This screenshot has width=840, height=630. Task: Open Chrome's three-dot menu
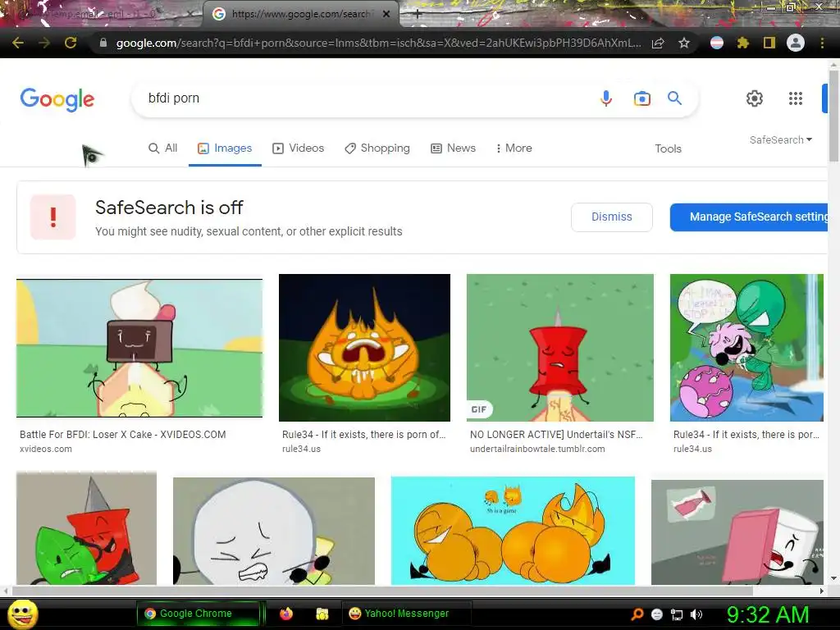(822, 43)
